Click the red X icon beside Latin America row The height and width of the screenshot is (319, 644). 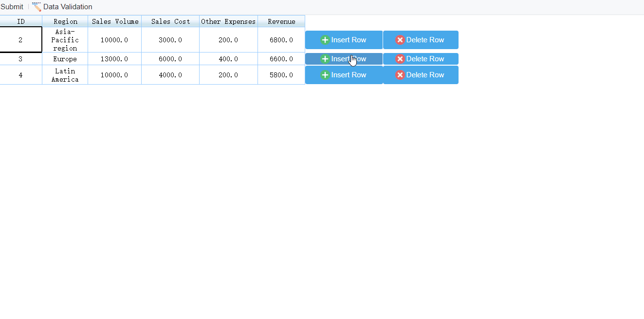point(400,75)
